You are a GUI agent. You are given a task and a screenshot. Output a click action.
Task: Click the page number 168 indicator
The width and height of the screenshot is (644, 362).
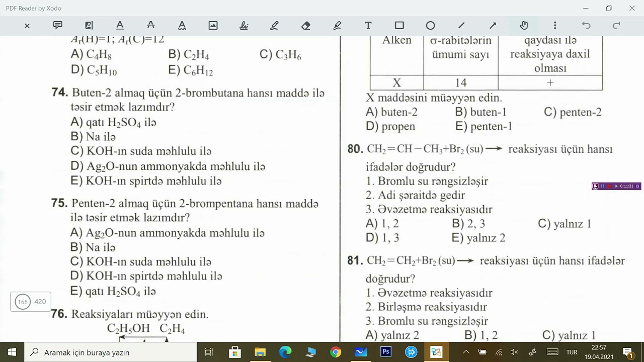click(x=23, y=302)
